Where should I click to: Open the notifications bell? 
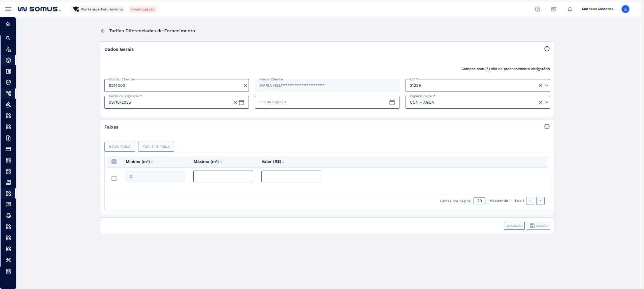570,9
